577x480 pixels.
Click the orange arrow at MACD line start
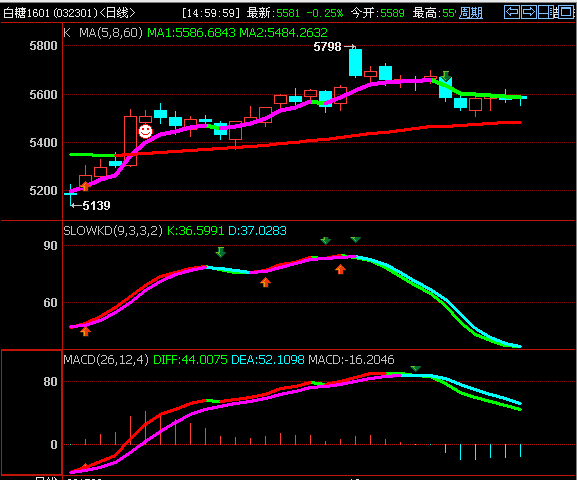85,467
